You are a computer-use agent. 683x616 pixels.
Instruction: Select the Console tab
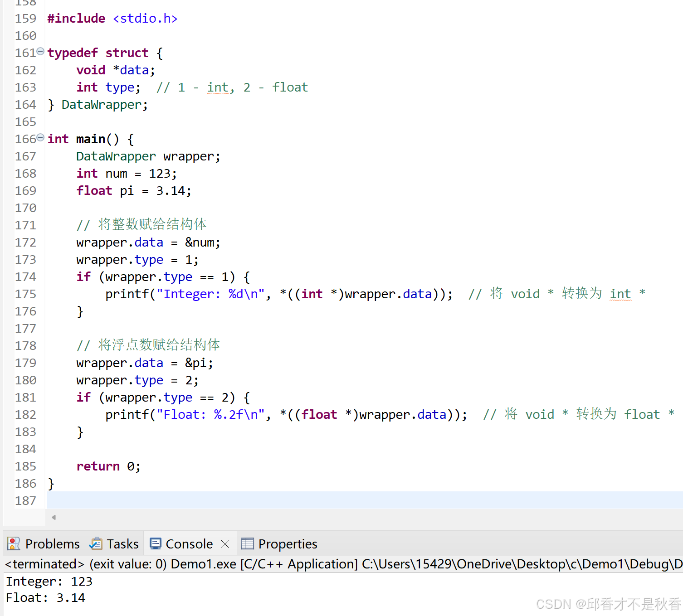point(190,543)
